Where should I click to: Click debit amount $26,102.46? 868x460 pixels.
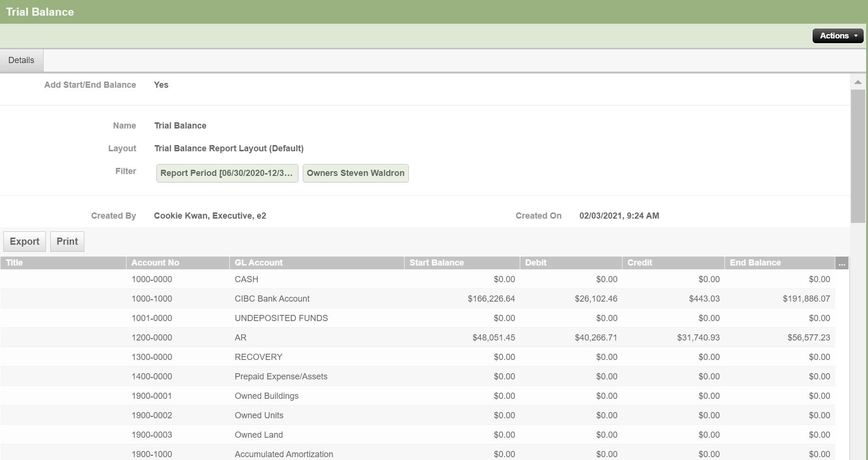[x=596, y=299]
